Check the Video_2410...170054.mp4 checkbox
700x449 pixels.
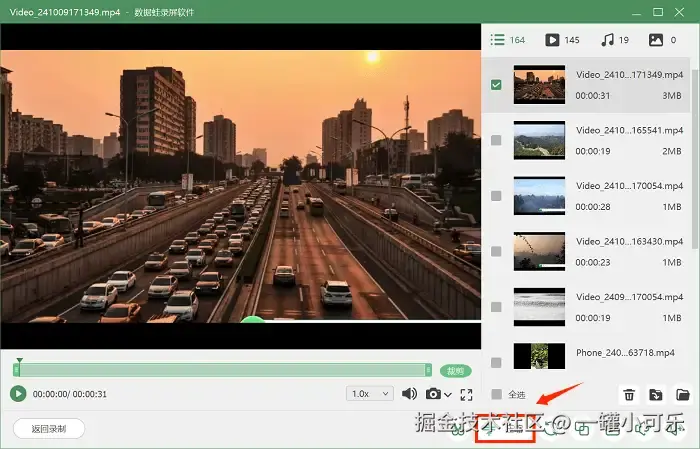pyautogui.click(x=496, y=196)
